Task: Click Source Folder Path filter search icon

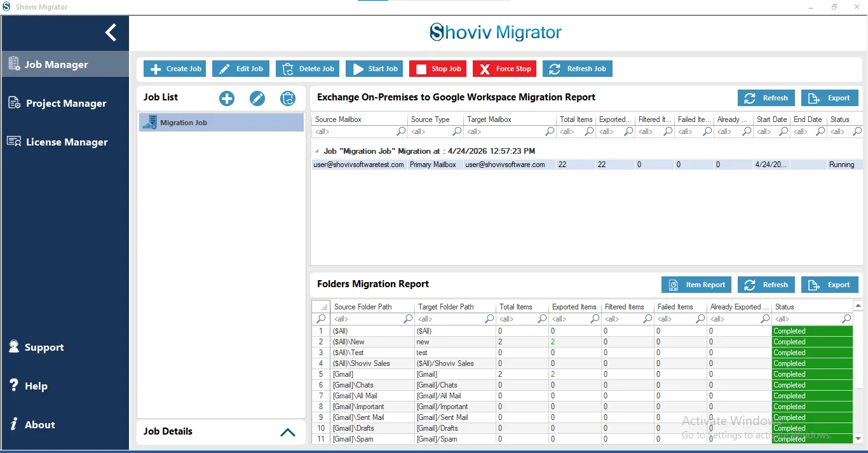Action: click(x=408, y=318)
